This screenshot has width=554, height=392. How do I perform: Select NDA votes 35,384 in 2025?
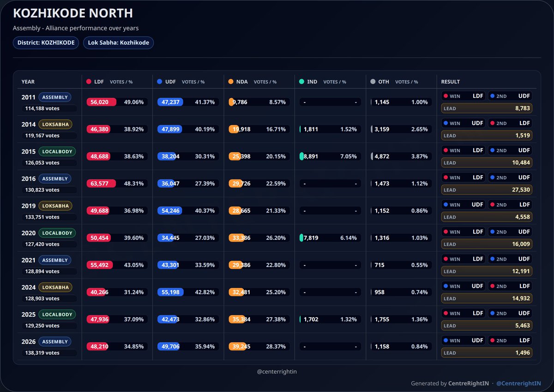[x=241, y=320]
